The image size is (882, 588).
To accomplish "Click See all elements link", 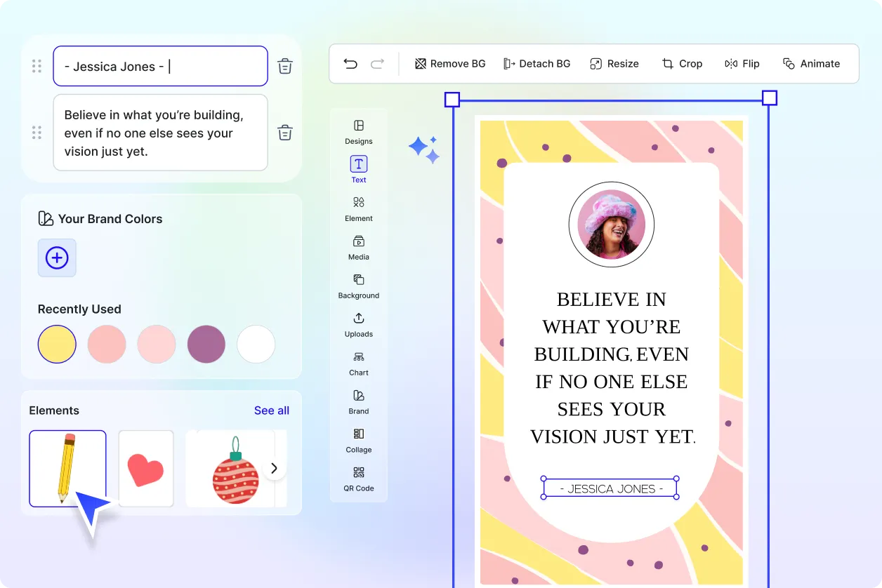I will pos(271,410).
